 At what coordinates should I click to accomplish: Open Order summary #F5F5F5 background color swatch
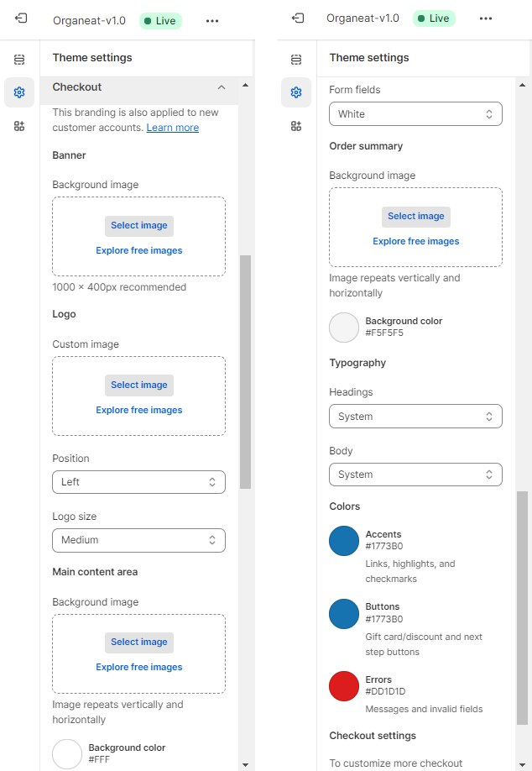[344, 327]
